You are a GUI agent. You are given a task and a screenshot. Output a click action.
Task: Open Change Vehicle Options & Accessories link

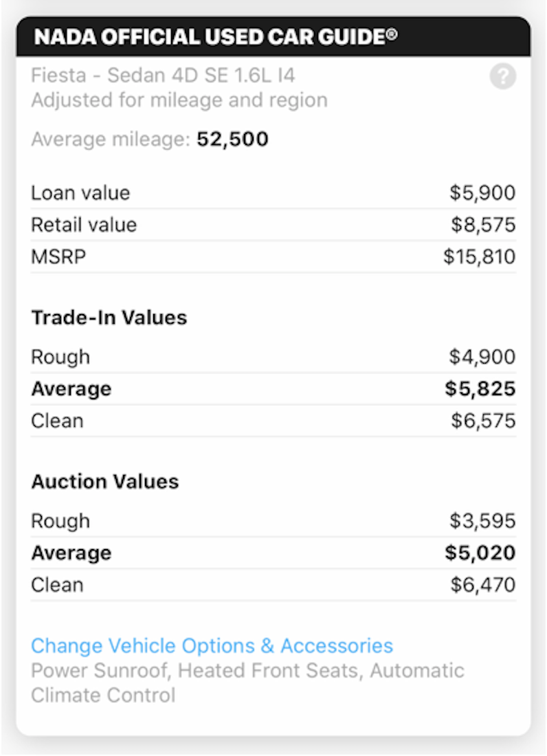[x=212, y=646]
